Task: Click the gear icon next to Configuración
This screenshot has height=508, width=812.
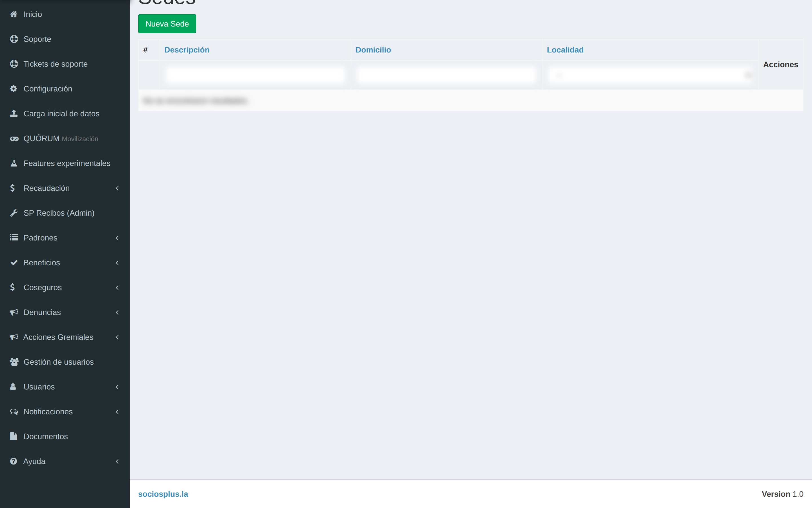Action: click(14, 89)
